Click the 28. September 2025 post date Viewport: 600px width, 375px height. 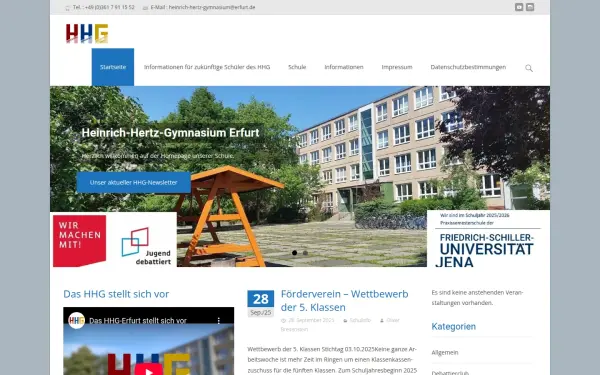pyautogui.click(x=311, y=320)
